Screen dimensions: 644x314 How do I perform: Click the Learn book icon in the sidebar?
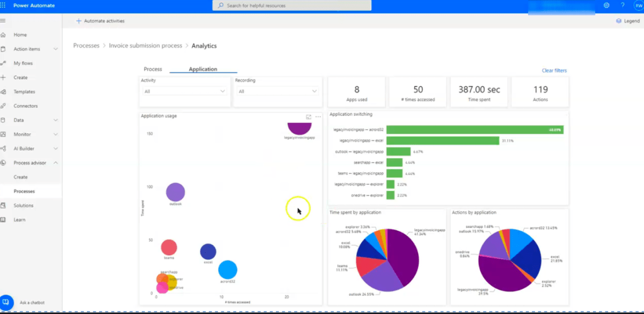(3, 220)
